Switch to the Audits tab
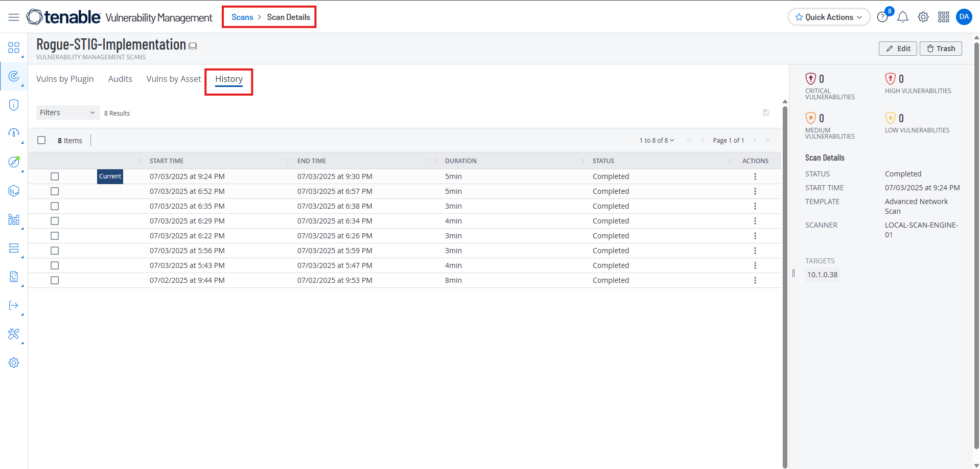The height and width of the screenshot is (469, 980). click(x=120, y=79)
